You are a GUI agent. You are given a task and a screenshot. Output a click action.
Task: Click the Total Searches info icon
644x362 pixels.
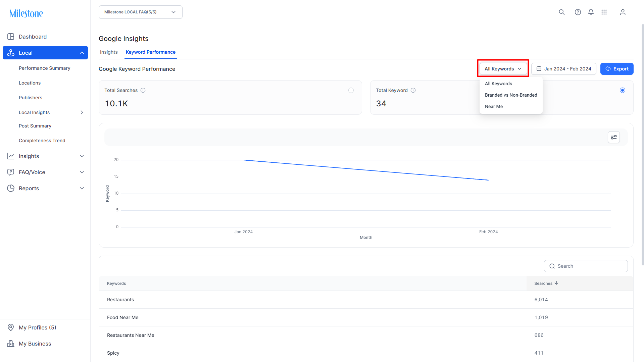pos(143,90)
